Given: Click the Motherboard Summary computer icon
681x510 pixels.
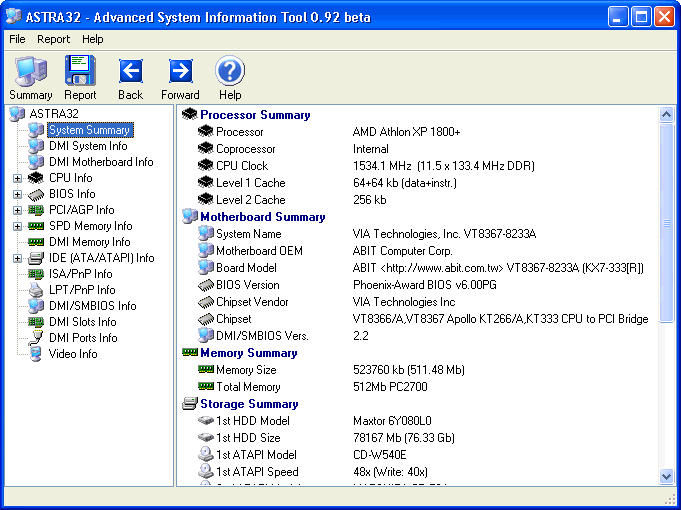Looking at the screenshot, I should pyautogui.click(x=190, y=216).
